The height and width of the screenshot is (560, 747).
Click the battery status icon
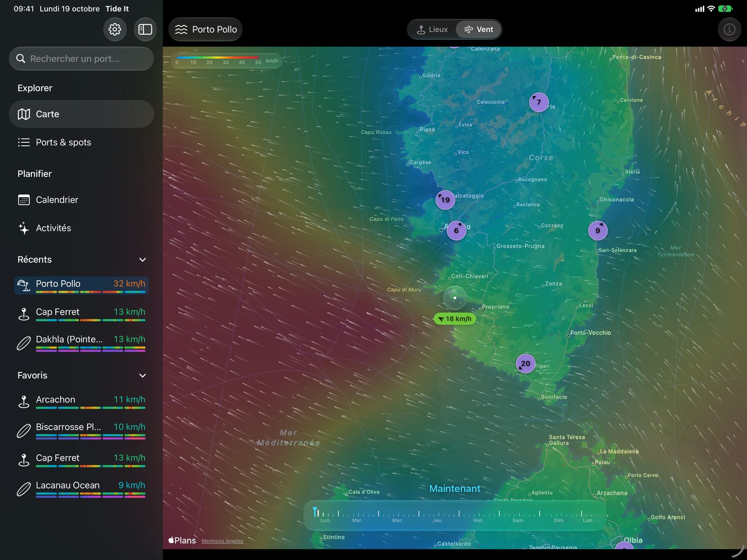click(725, 8)
